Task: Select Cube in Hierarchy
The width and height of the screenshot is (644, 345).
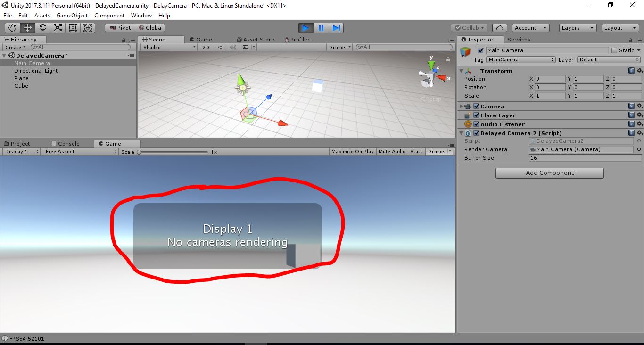Action: [x=21, y=86]
